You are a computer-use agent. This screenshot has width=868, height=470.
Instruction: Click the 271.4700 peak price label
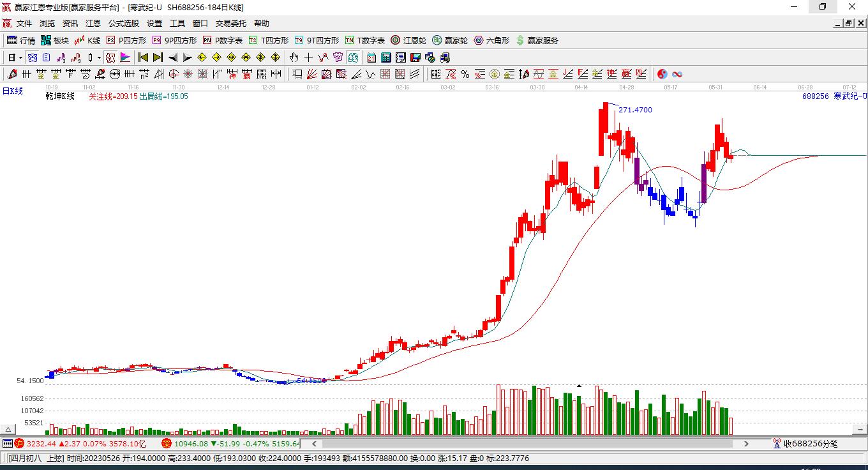point(635,110)
